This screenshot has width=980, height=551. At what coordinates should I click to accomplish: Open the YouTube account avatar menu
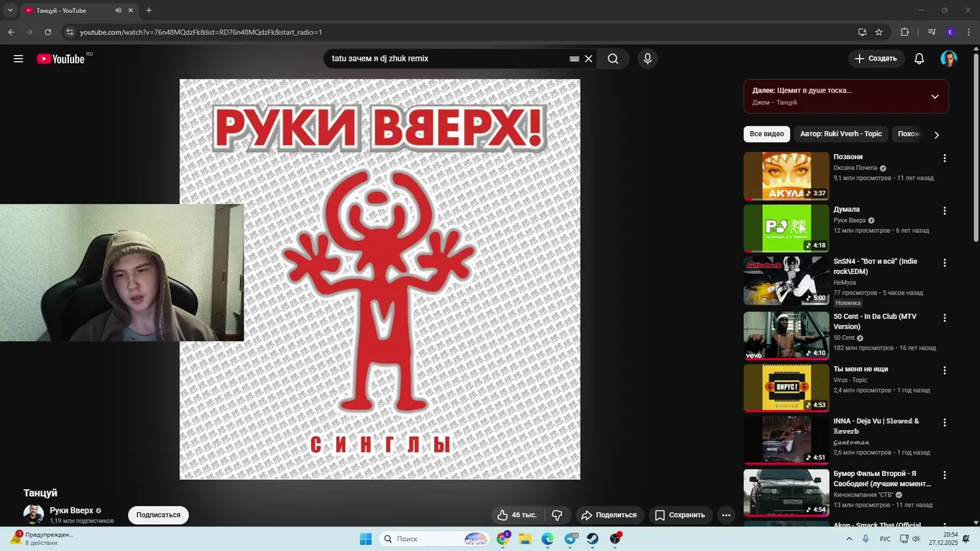click(949, 59)
